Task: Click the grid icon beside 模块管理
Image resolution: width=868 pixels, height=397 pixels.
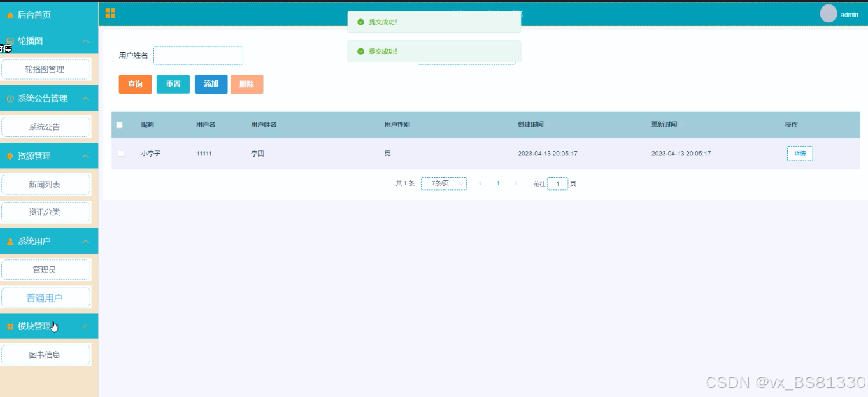Action: 10,327
